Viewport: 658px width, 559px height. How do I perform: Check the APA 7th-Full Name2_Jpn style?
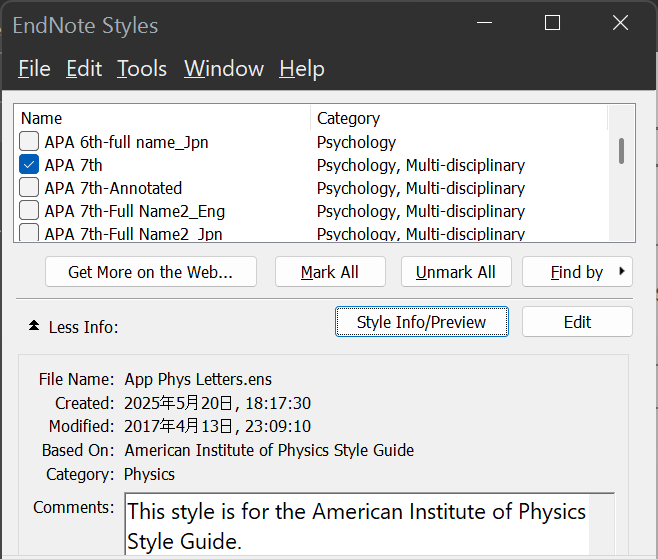pos(29,232)
